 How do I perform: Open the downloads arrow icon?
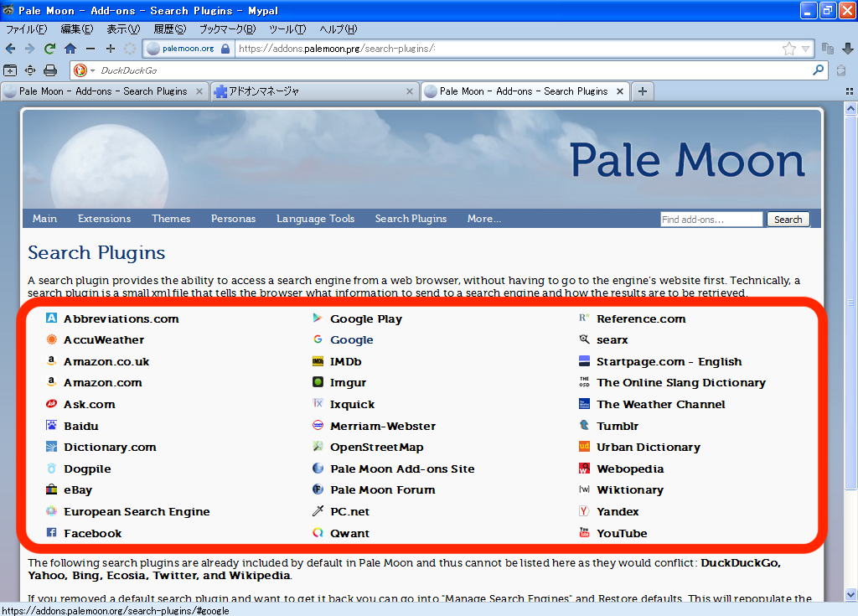tap(848, 49)
